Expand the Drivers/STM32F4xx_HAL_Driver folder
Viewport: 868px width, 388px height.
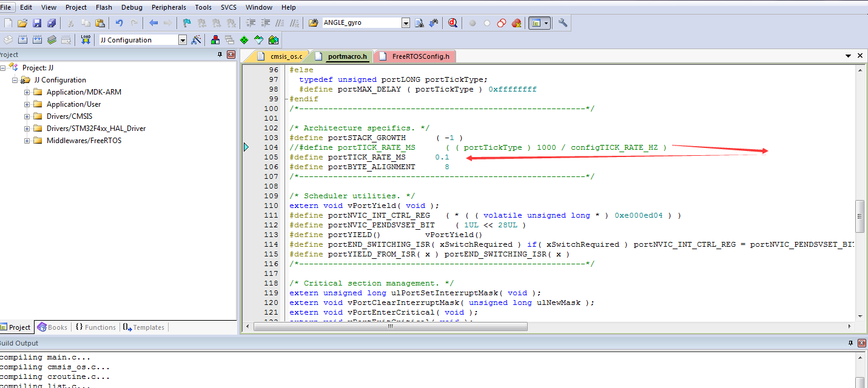[27, 129]
